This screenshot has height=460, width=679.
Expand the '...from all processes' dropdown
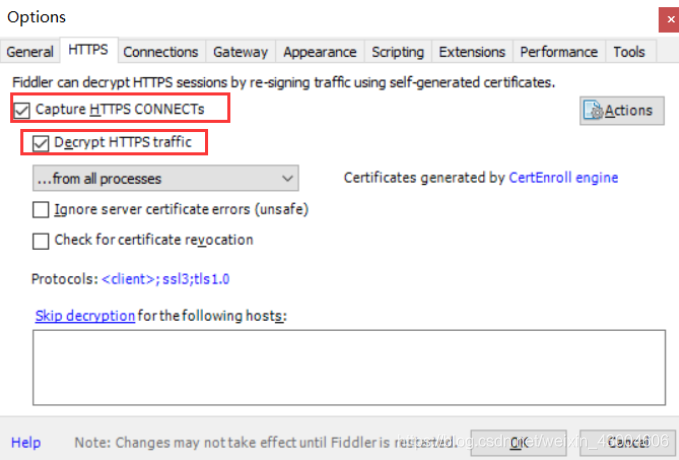pyautogui.click(x=165, y=178)
